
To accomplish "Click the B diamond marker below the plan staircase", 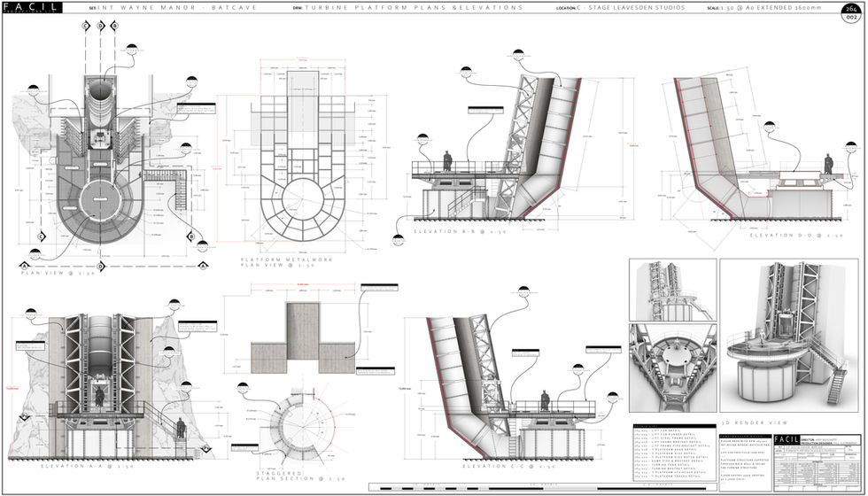I will (190, 236).
